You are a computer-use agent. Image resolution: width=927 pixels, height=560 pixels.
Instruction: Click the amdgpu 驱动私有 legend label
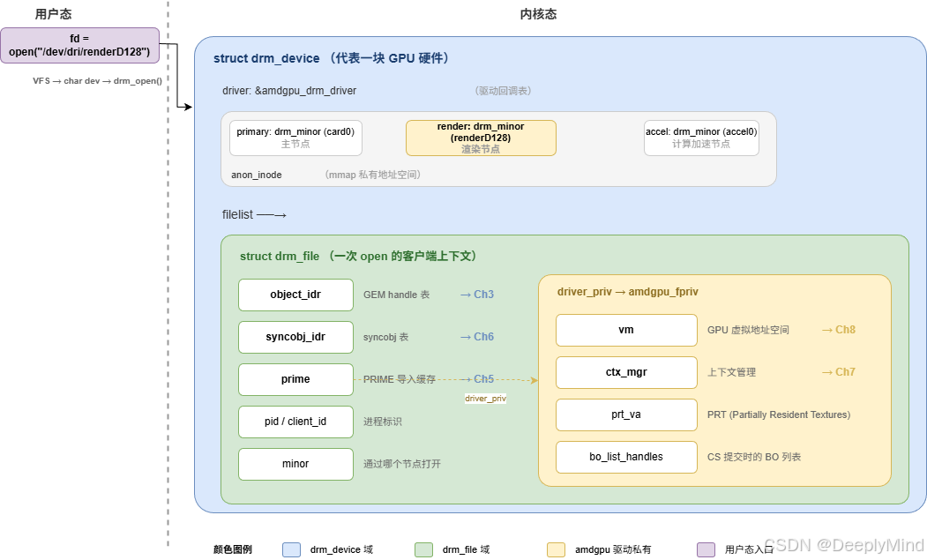[612, 549]
